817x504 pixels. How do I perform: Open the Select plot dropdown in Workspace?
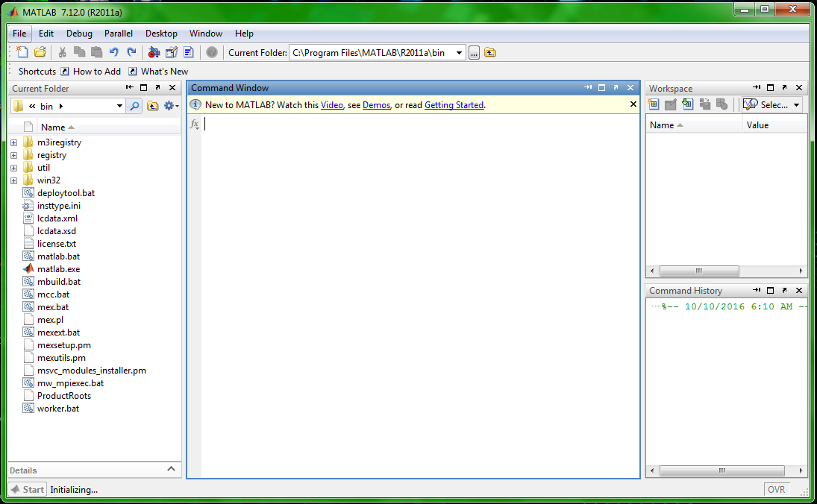771,104
